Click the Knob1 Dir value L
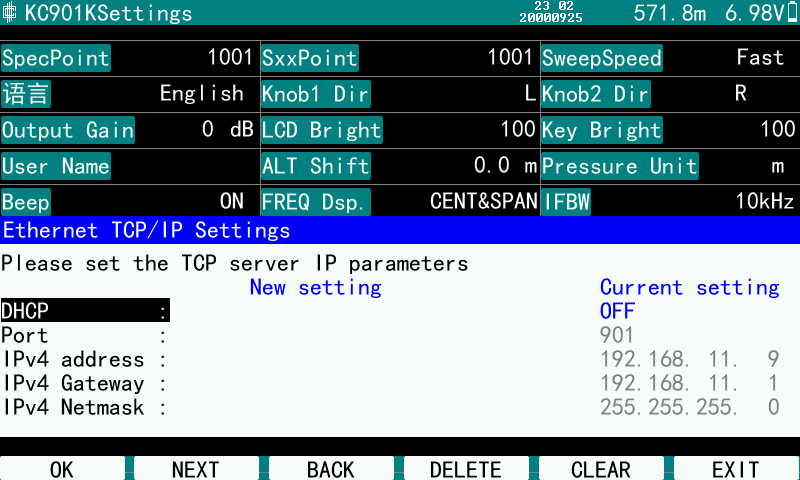Image resolution: width=800 pixels, height=480 pixels. (530, 93)
